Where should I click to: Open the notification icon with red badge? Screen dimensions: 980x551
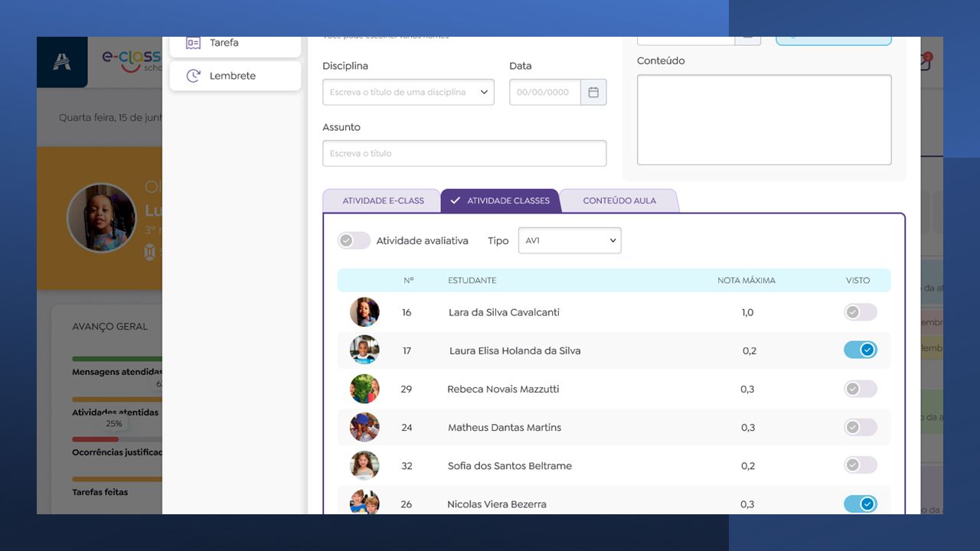[925, 61]
